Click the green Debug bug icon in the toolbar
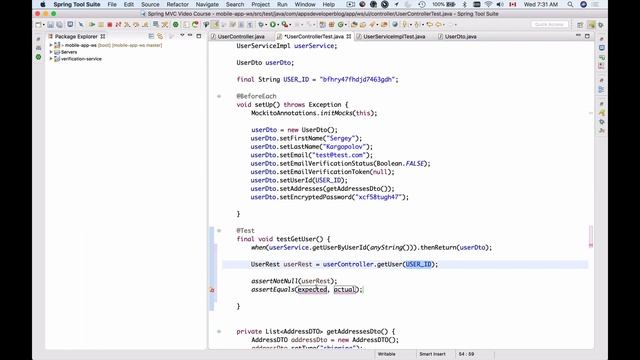 (x=261, y=25)
